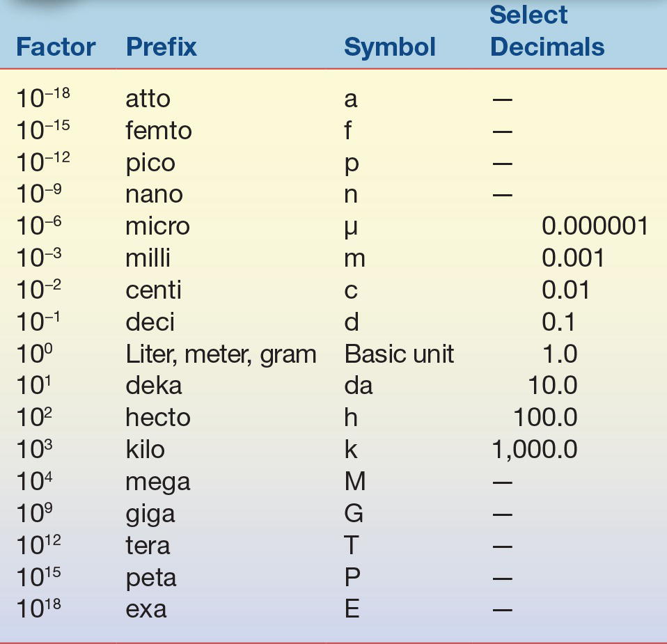
Task: Select the deci decimal value 0.1
Action: (558, 322)
